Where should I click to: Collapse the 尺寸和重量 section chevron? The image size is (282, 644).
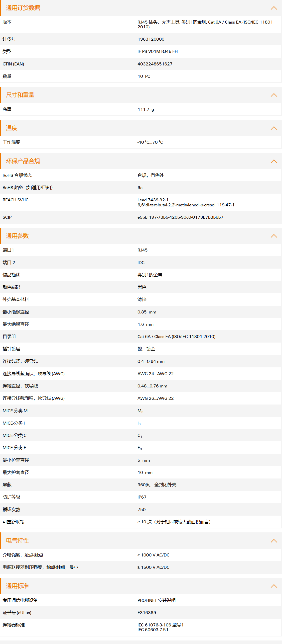click(274, 95)
